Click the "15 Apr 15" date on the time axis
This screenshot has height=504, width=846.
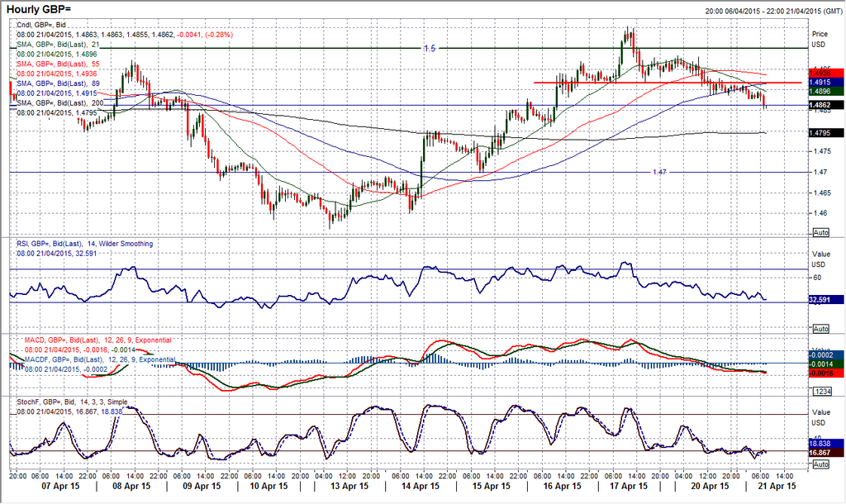[492, 486]
